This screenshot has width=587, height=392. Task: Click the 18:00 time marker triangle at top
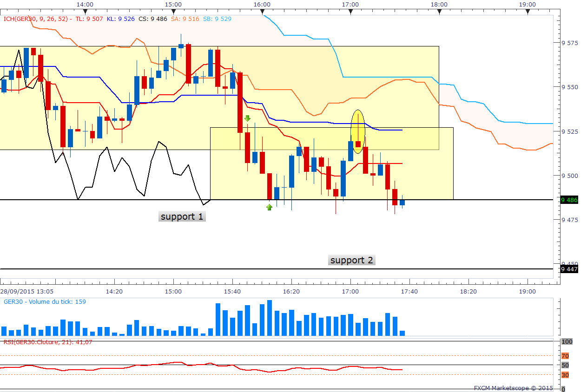point(439,12)
